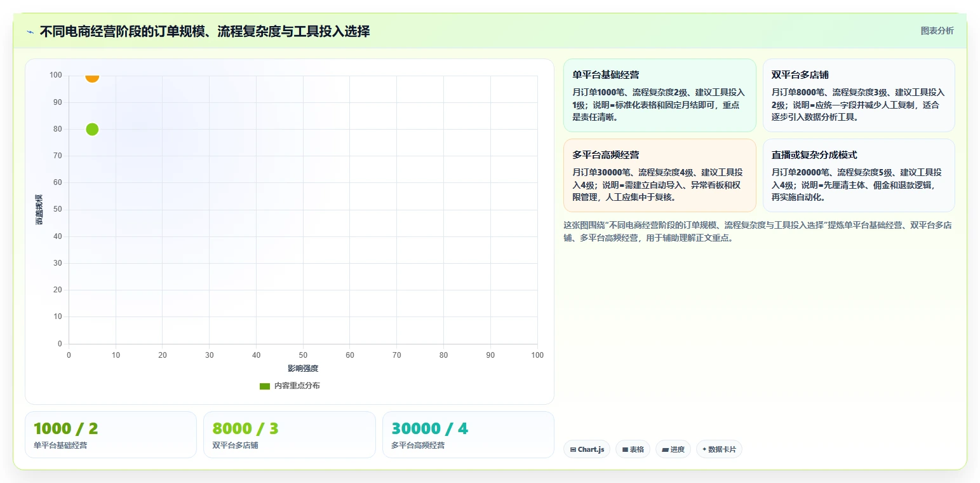Click the 月订单20000笔 description text
Screen dimensions: 980x483
tap(858, 185)
